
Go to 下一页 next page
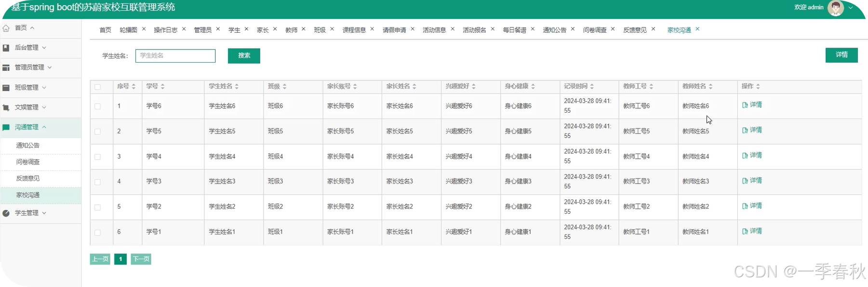(x=141, y=259)
